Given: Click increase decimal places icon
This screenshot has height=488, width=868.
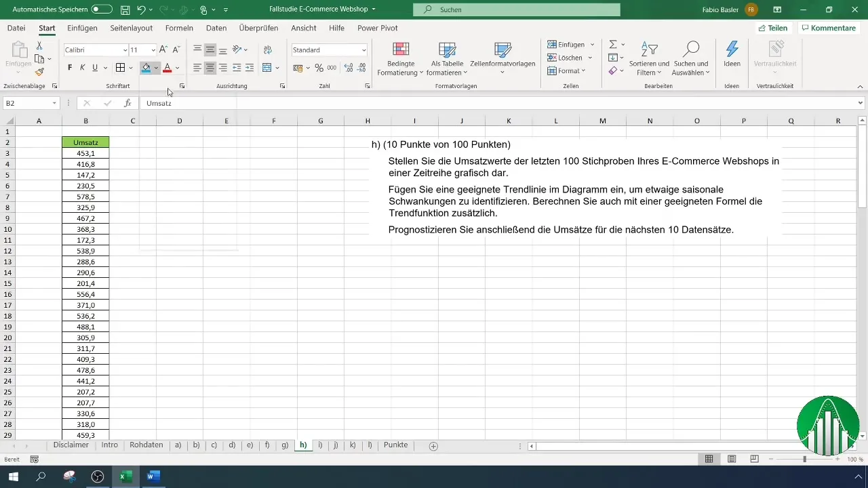Looking at the screenshot, I should [349, 68].
